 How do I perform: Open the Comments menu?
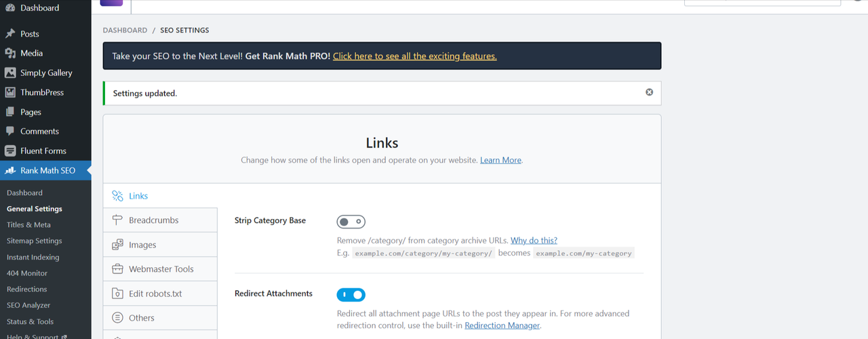pos(45,131)
